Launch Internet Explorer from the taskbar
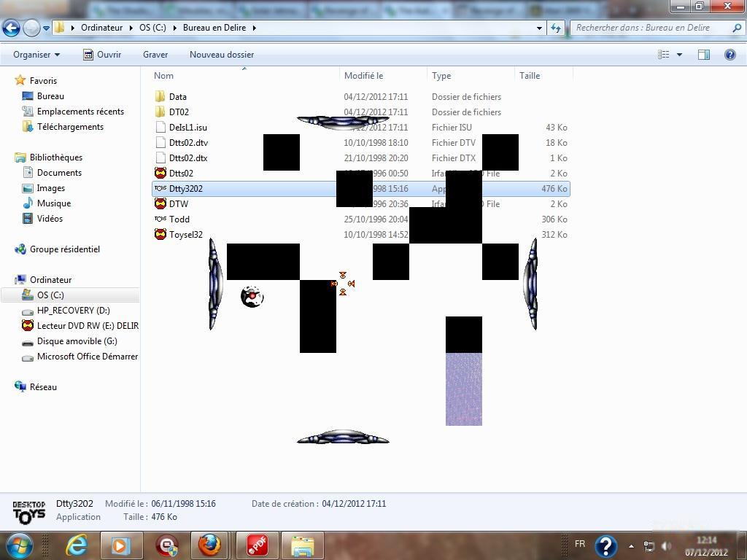The height and width of the screenshot is (560, 747). coord(77,545)
